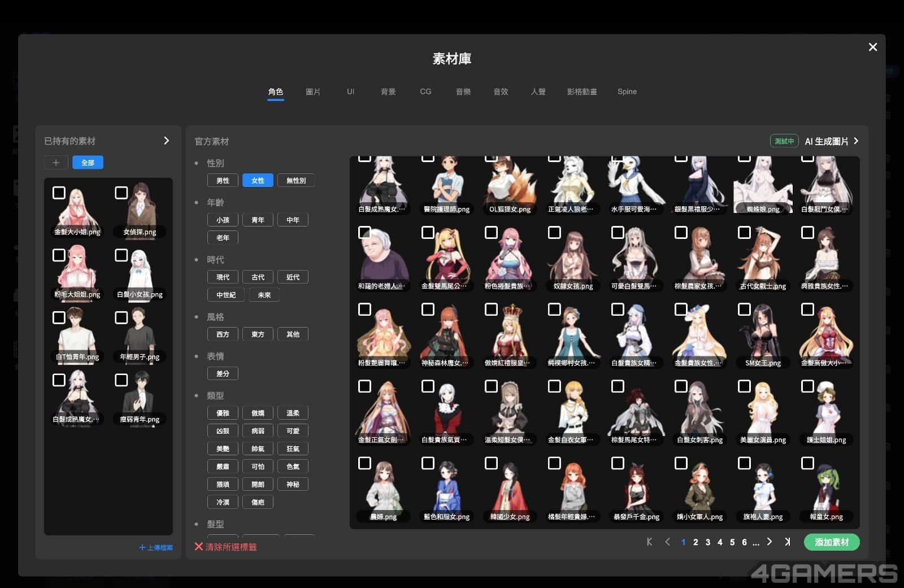The width and height of the screenshot is (904, 588).
Task: Go to the next page arrow
Action: [x=769, y=542]
